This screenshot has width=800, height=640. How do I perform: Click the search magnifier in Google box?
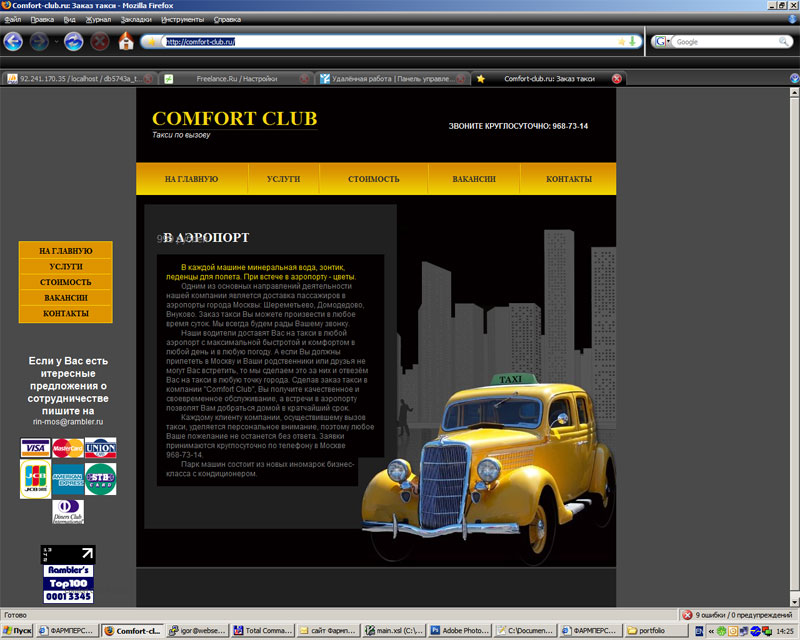click(784, 41)
